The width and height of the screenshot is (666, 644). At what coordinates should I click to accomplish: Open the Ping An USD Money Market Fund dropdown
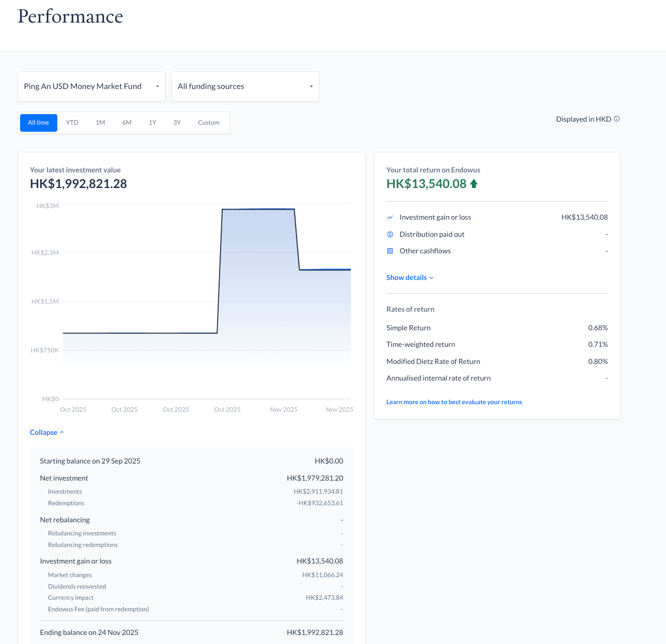coord(91,86)
